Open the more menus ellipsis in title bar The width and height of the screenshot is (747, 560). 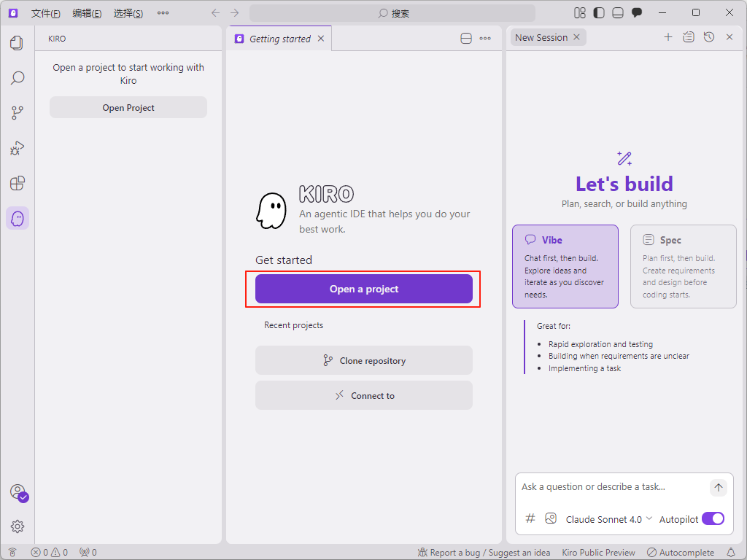(163, 13)
